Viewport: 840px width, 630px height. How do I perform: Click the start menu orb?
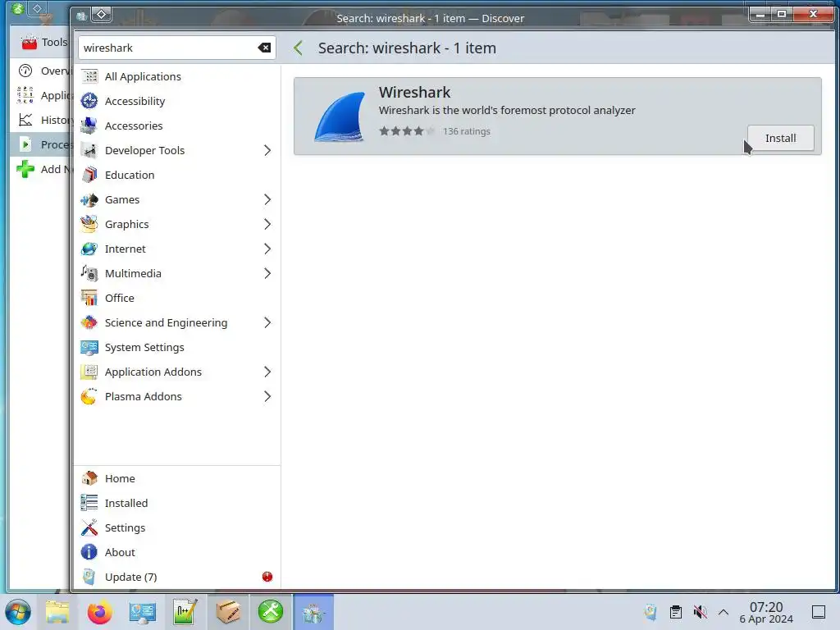point(18,612)
